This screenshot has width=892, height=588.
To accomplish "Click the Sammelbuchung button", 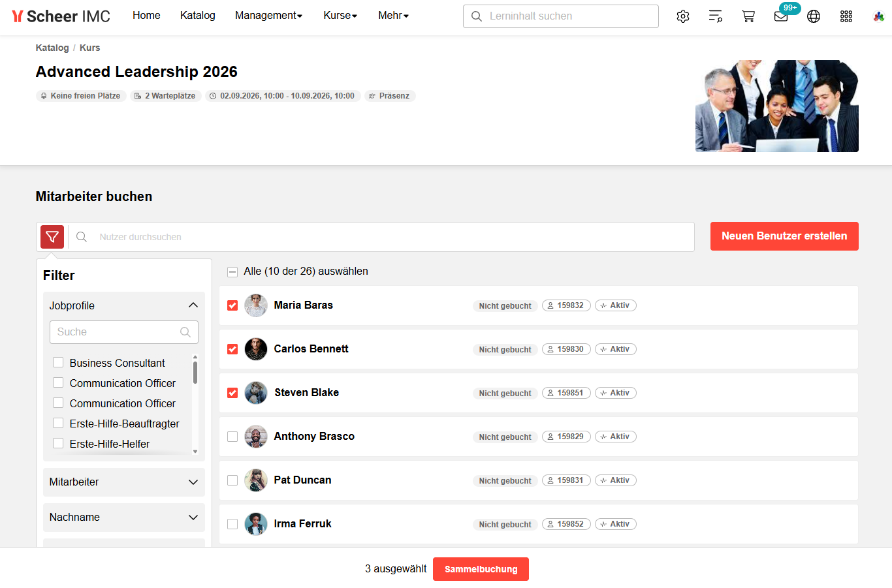I will pyautogui.click(x=481, y=569).
